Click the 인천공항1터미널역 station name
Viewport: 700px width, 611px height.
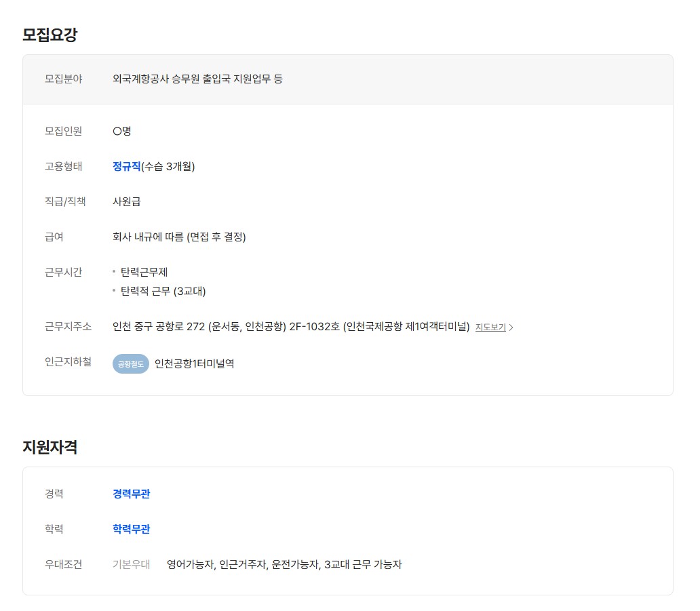click(x=194, y=364)
